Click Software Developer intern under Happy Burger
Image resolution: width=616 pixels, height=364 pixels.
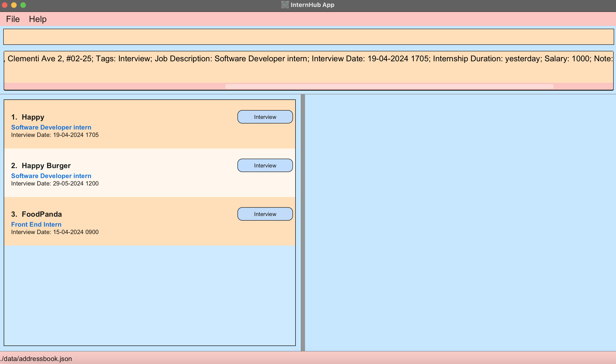[x=51, y=176]
